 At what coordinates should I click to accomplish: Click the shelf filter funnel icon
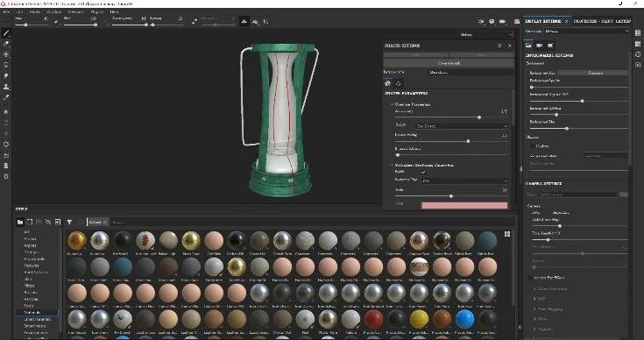(x=69, y=223)
